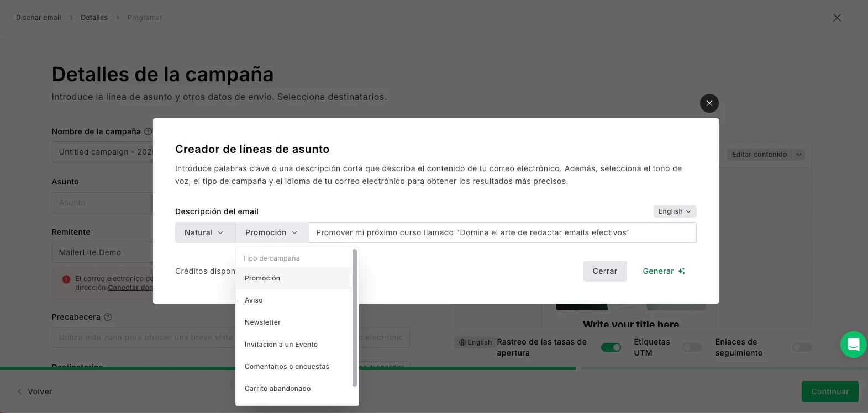Select Aviso from the campaign type list
This screenshot has width=868, height=413.
point(293,300)
